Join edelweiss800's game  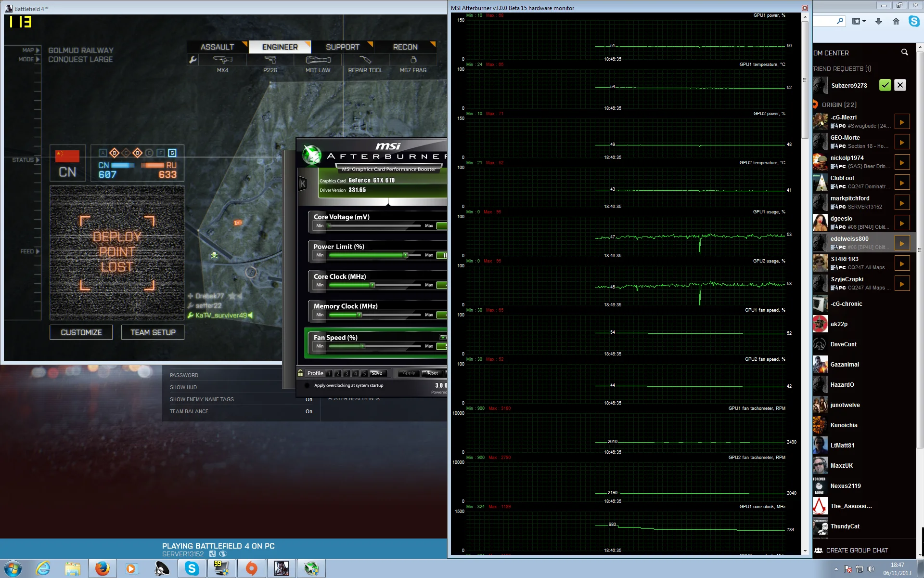902,243
